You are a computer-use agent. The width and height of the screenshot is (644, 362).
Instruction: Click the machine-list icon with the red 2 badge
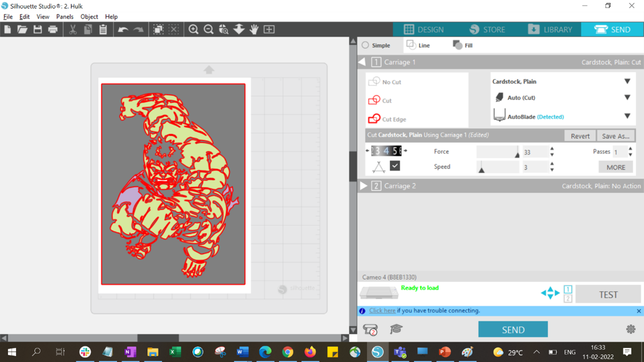tap(370, 330)
